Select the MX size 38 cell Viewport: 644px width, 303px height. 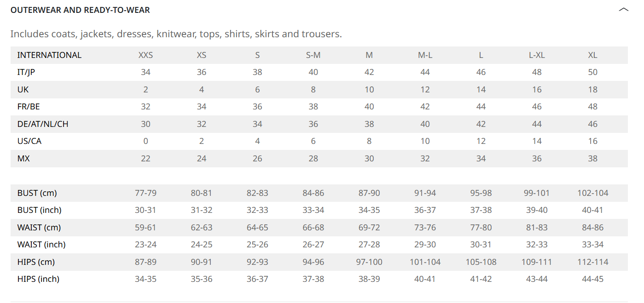point(592,159)
